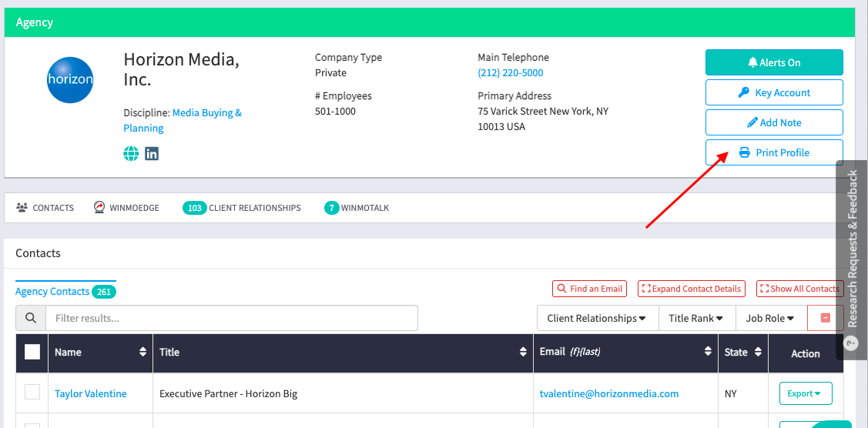
Task: Open Media Buying & Planning discipline link
Action: (183, 121)
